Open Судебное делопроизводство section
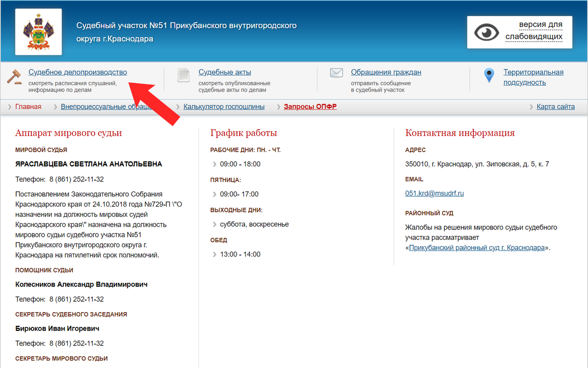 click(77, 72)
